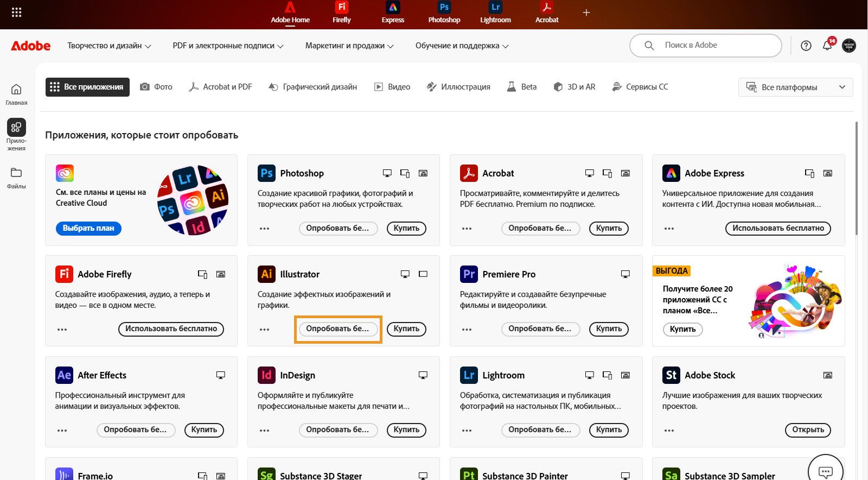Try After Effects with Опробовать button
The height and width of the screenshot is (480, 868).
coord(135,430)
